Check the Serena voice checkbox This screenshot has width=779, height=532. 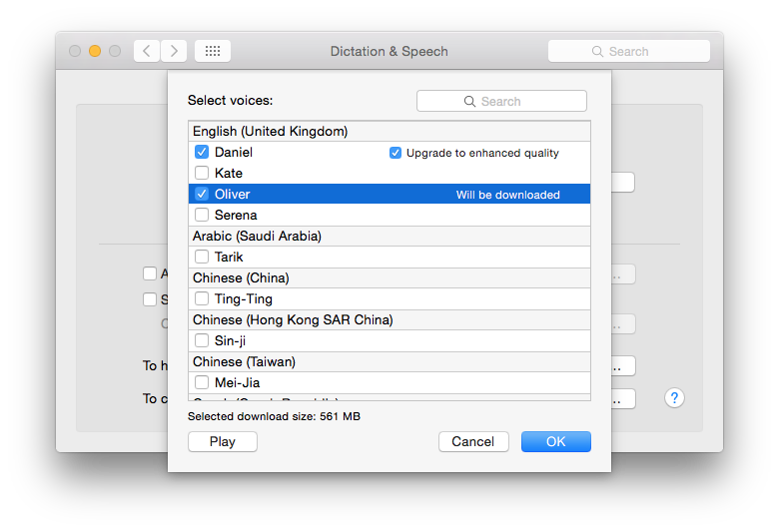pos(202,215)
